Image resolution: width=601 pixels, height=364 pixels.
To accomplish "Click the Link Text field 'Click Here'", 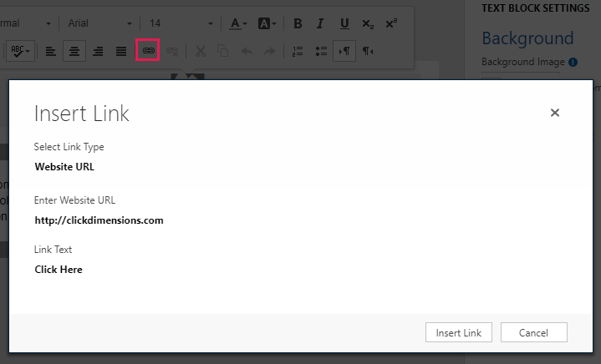I will coord(59,270).
